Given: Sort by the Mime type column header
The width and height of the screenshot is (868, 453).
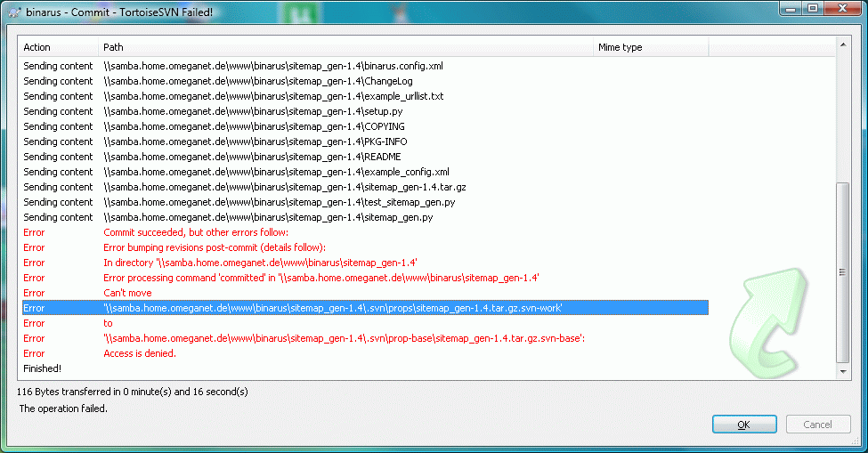Looking at the screenshot, I should (x=651, y=47).
